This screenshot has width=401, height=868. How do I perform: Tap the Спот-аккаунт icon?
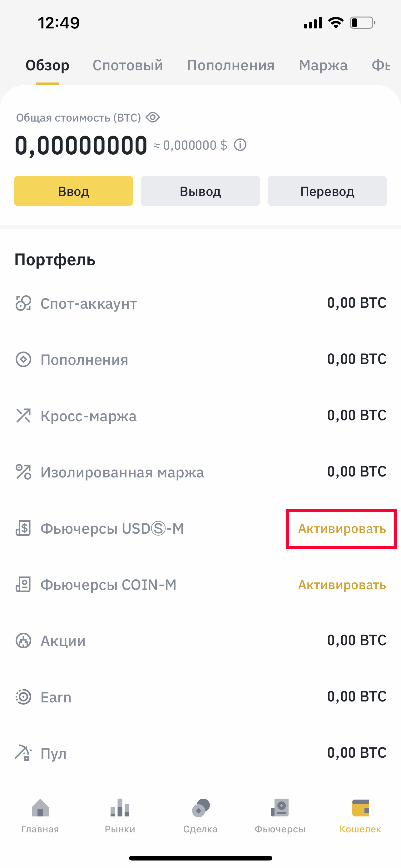[x=23, y=303]
